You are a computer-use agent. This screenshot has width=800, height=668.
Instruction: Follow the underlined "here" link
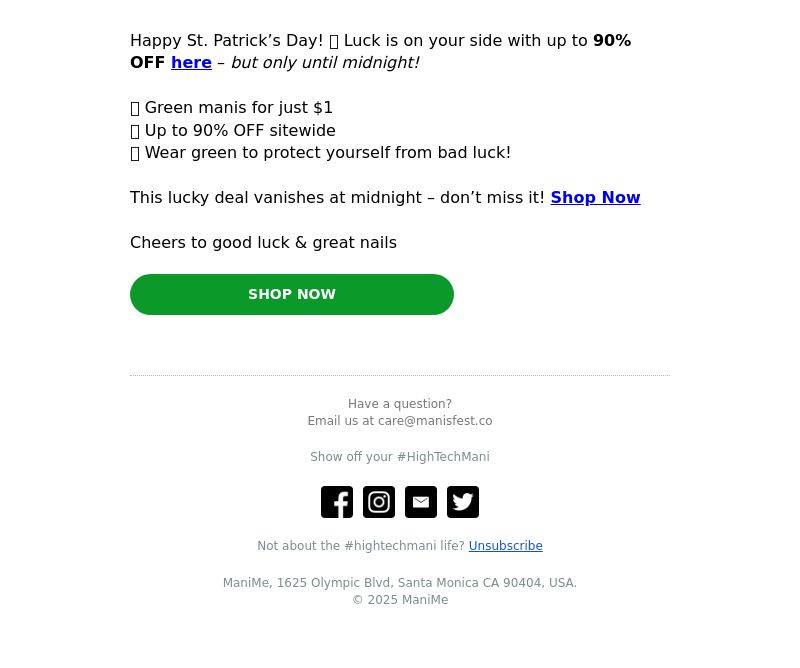[191, 62]
